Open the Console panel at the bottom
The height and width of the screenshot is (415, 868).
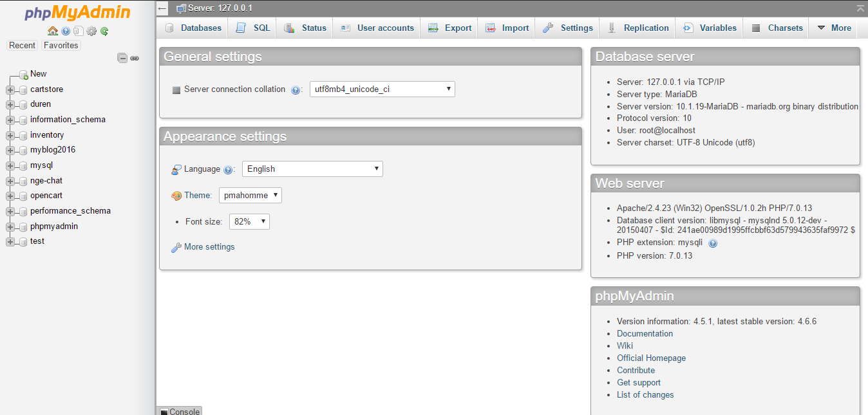coord(179,410)
